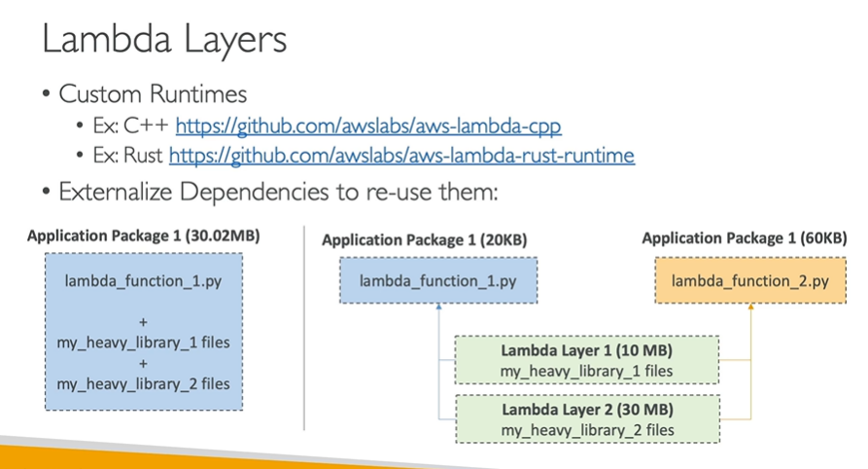Click 'Application Package 1 (60KB)' heading
The width and height of the screenshot is (868, 469).
pos(745,238)
